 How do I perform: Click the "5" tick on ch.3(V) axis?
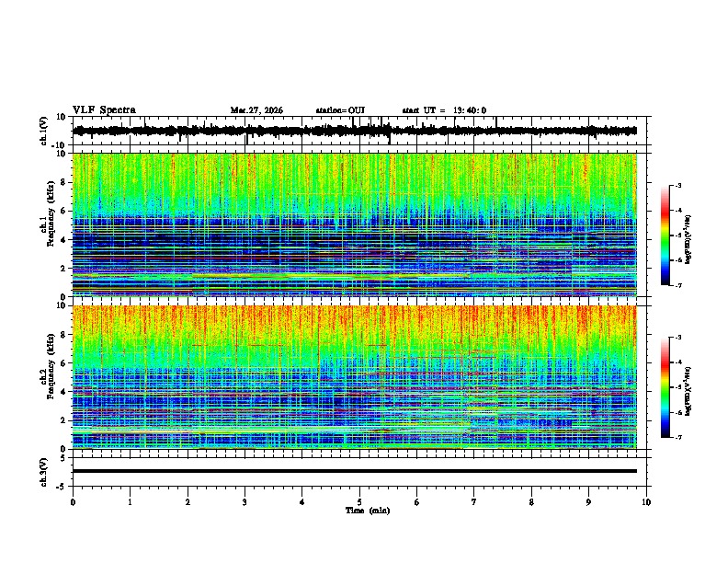[x=63, y=457]
